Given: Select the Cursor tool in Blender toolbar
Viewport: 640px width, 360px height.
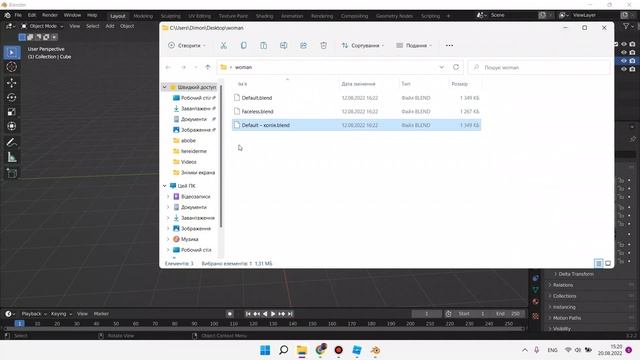Looking at the screenshot, I should [11, 67].
